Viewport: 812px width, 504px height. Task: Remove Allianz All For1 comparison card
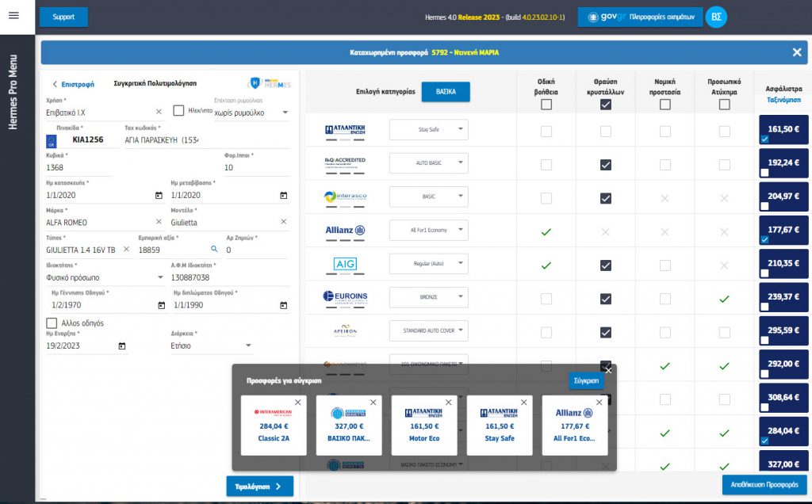(x=599, y=402)
